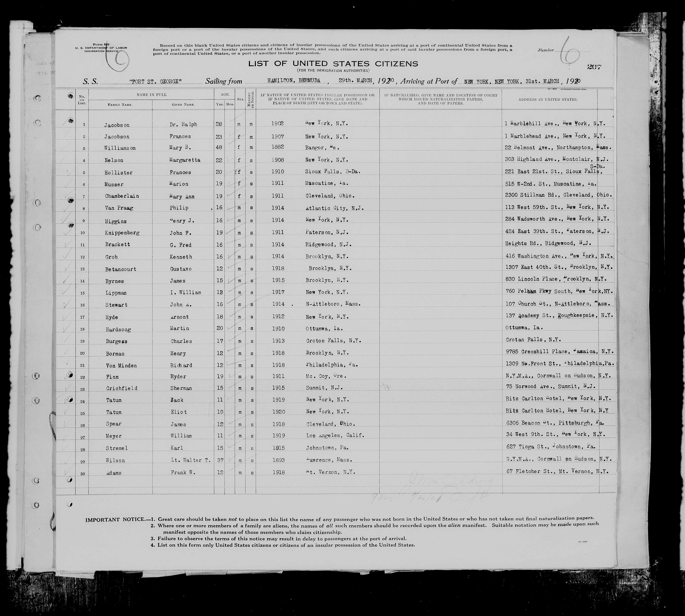Select family name "Hyde"
This screenshot has width=685, height=616.
111,317
